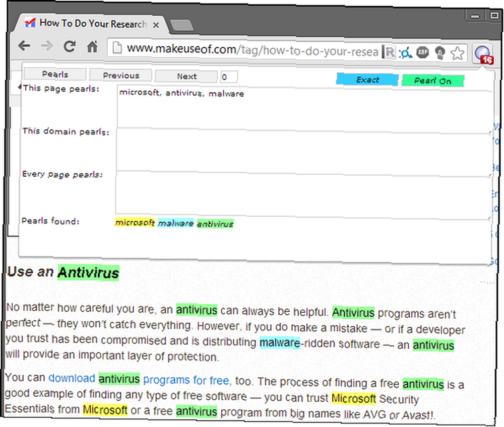
Task: Click the page icon in address bar
Action: (x=117, y=47)
